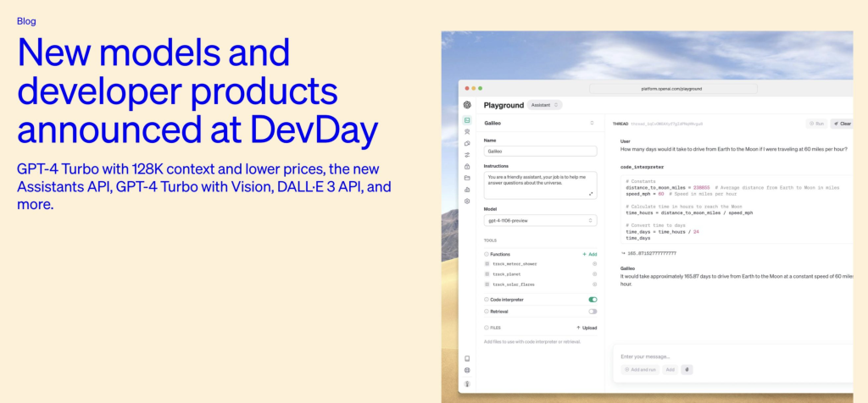Image resolution: width=868 pixels, height=403 pixels.
Task: Click the icon left of track_meteor_shower
Action: tap(487, 264)
